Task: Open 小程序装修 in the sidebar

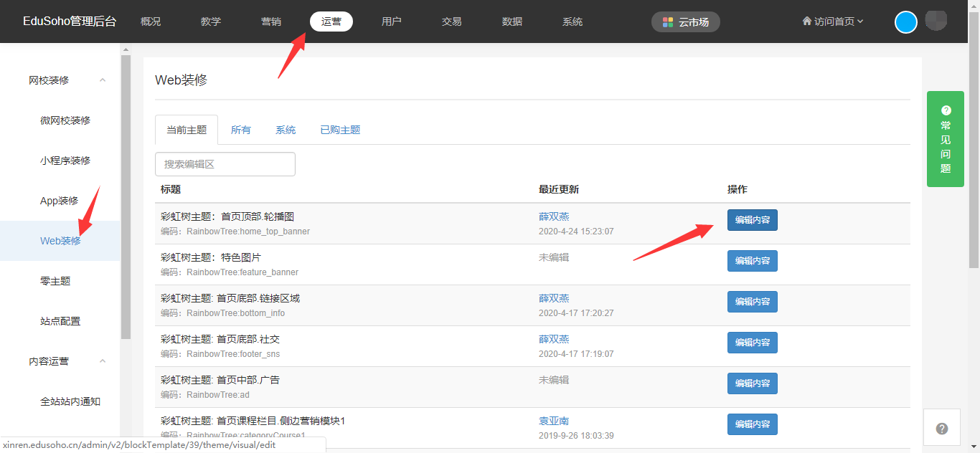Action: 65,161
